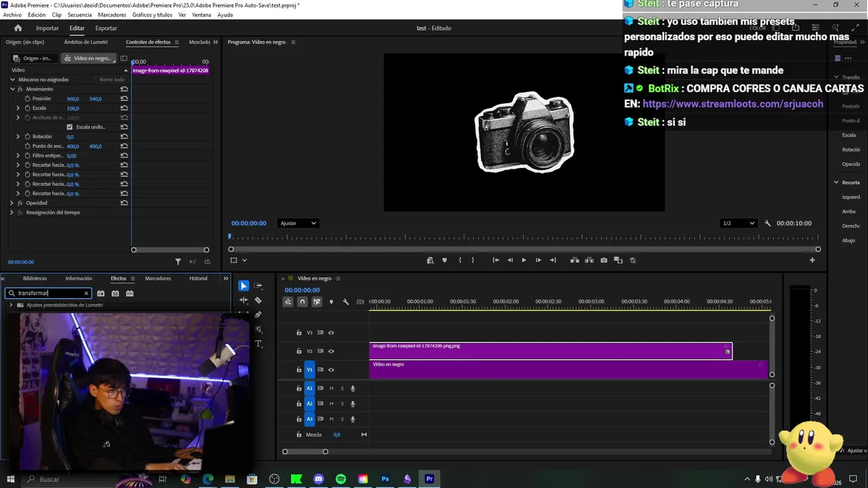Toggle A3 track target button

(309, 419)
